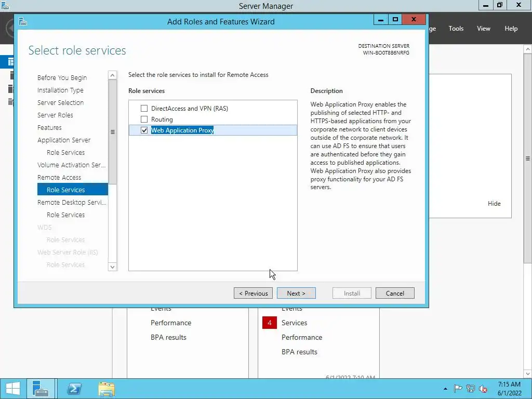Cancel the Add Roles wizard
This screenshot has width=532, height=399.
tap(395, 293)
